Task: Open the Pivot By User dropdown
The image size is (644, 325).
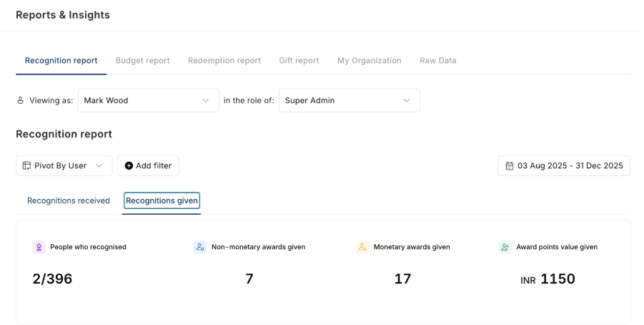Action: coord(64,166)
